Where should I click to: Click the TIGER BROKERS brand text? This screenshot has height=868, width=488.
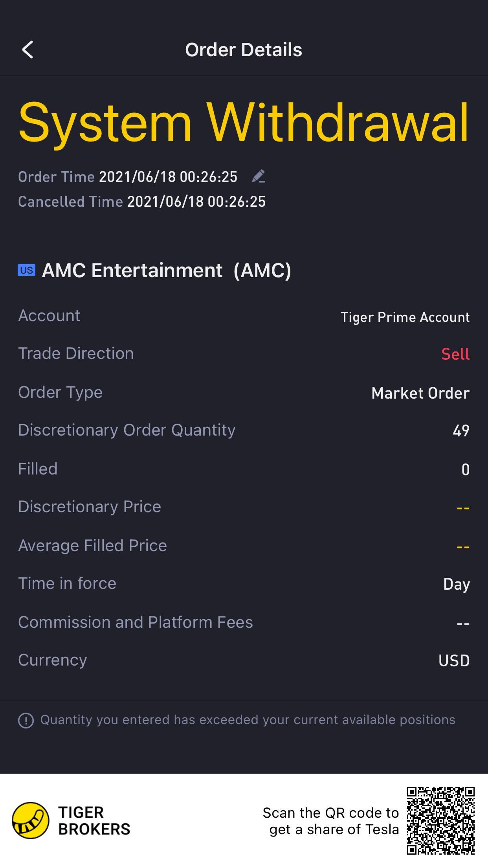[94, 821]
